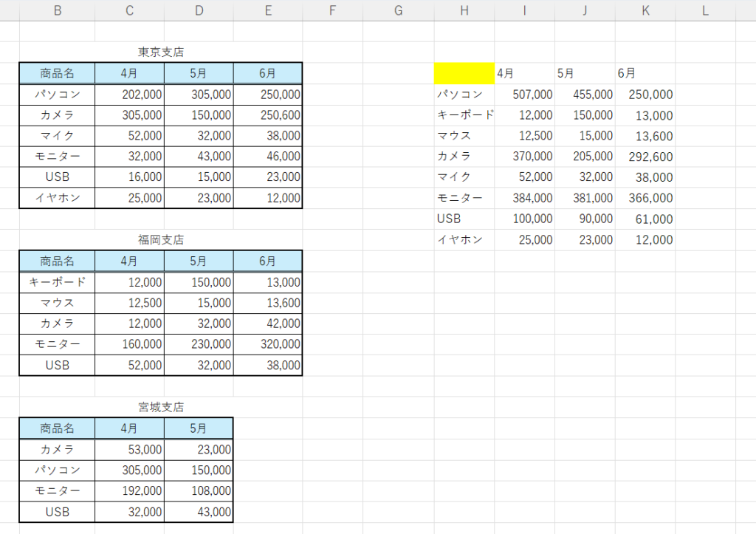Viewport: 756px width, 534px height.
Task: Click the cell with value 250,600
Action: 268,115
